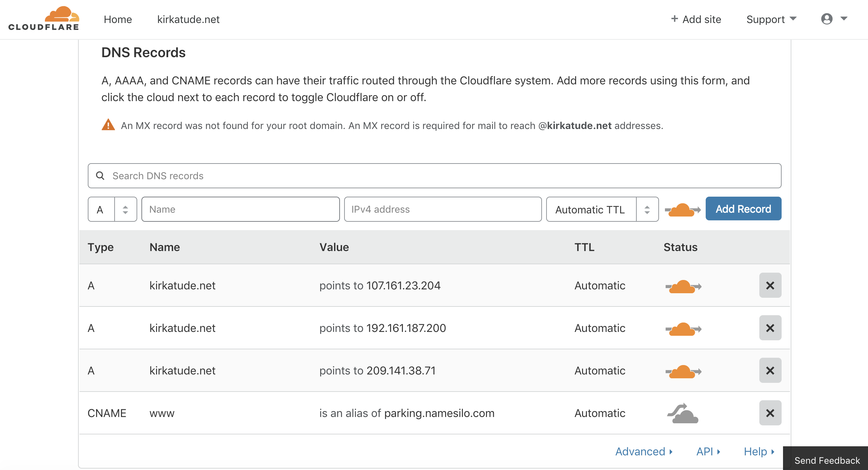Screen dimensions: 868x470
Task: Go to the Home tab
Action: click(118, 20)
